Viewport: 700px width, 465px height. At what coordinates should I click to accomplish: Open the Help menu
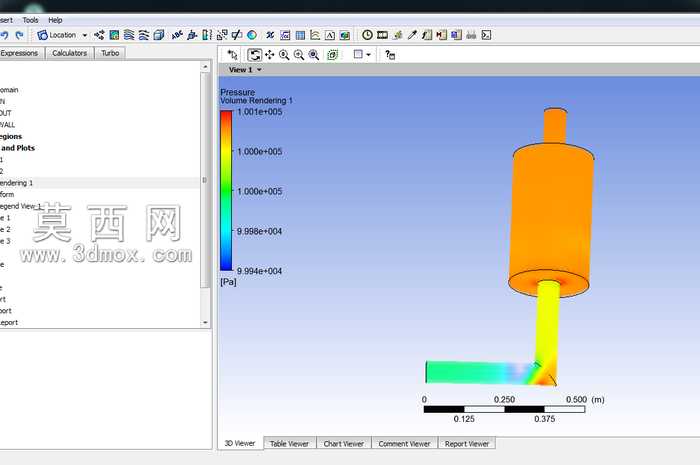55,20
